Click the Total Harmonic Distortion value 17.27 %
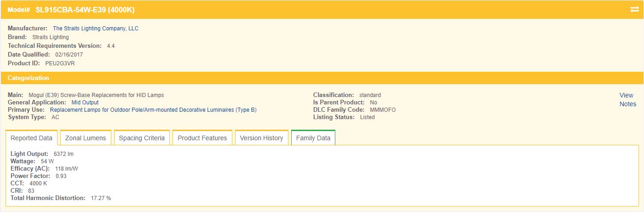This screenshot has height=212, width=644. click(x=101, y=198)
